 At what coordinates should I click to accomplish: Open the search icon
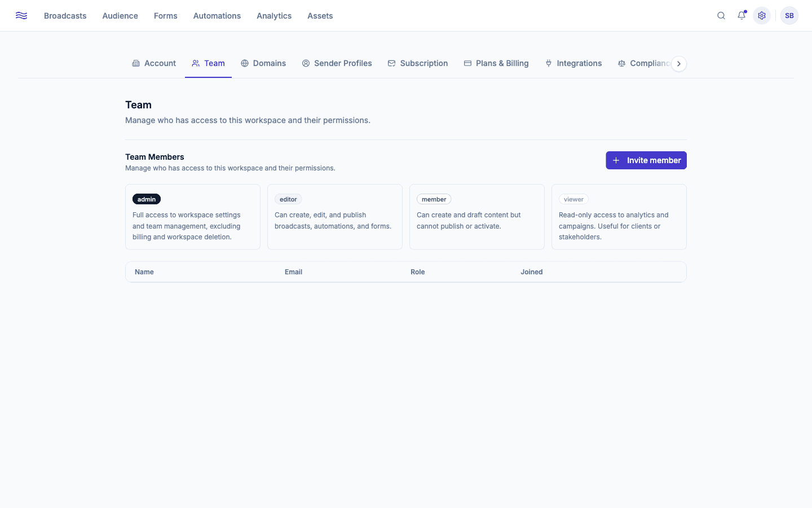(721, 16)
